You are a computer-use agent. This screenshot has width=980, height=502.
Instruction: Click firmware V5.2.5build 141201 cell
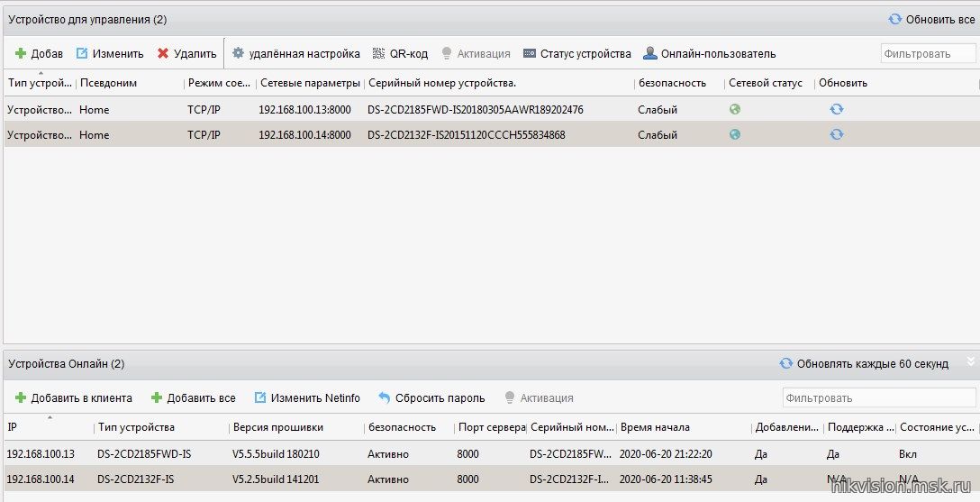pyautogui.click(x=276, y=479)
